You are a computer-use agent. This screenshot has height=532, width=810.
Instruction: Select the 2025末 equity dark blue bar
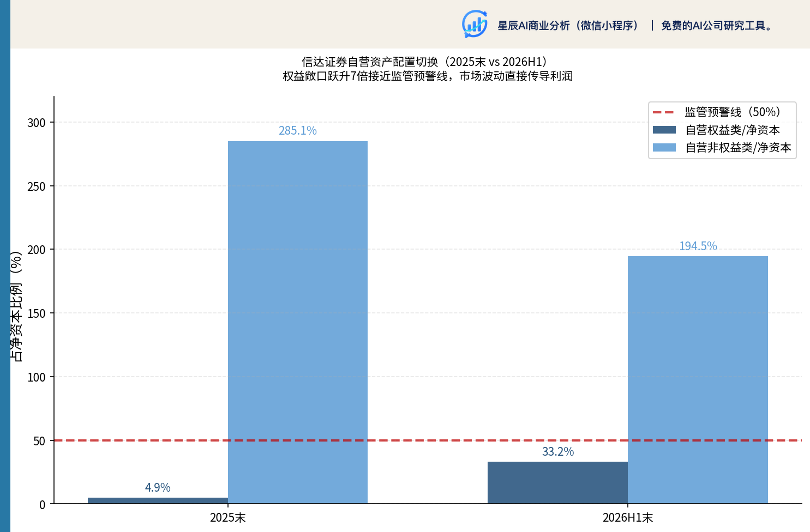[158, 500]
